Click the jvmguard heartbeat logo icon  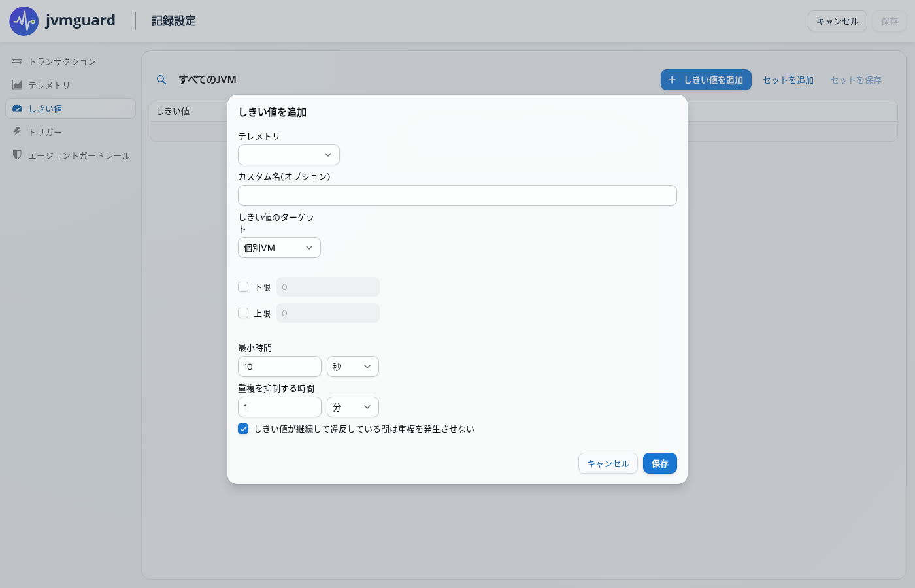(x=24, y=22)
